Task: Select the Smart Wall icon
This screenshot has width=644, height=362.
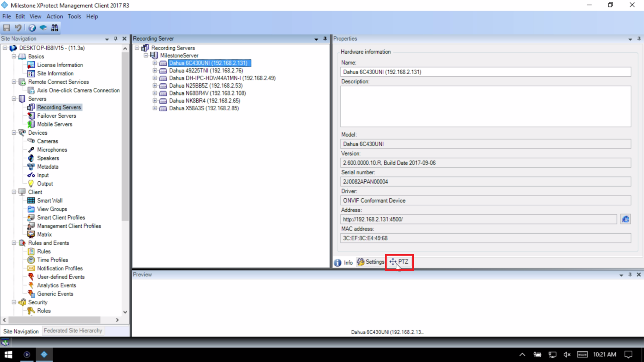Action: (x=31, y=200)
